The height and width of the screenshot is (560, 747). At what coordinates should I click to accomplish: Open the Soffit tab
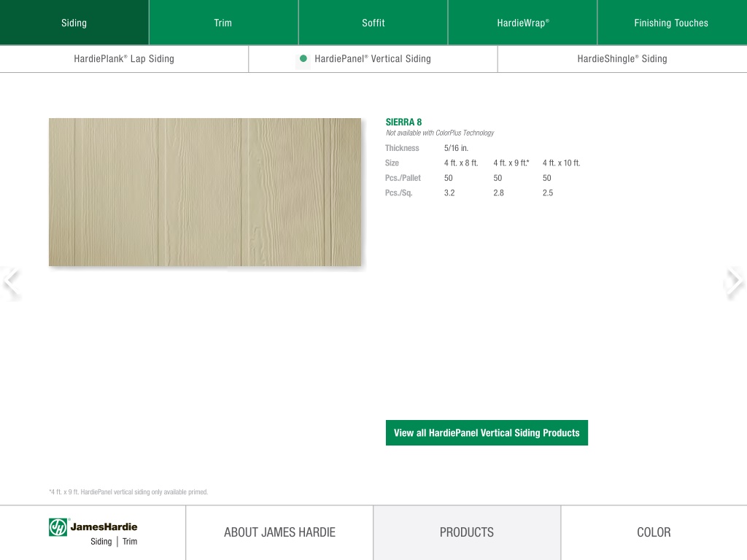373,23
